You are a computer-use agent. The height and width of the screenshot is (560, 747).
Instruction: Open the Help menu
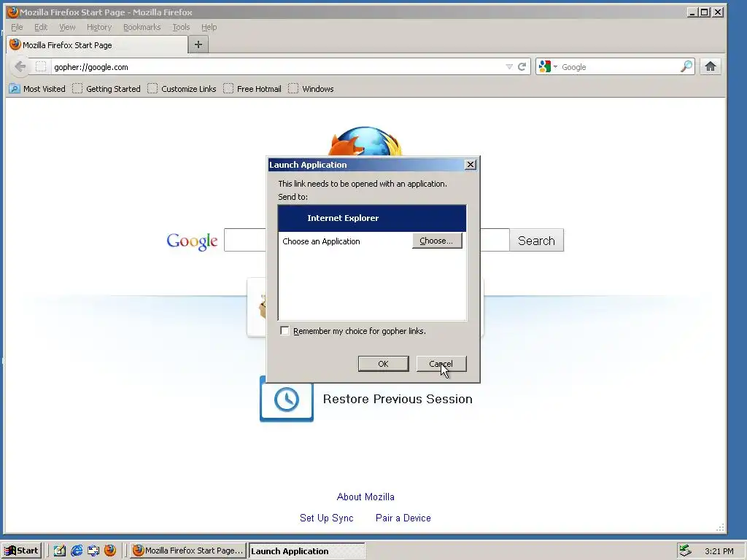209,27
